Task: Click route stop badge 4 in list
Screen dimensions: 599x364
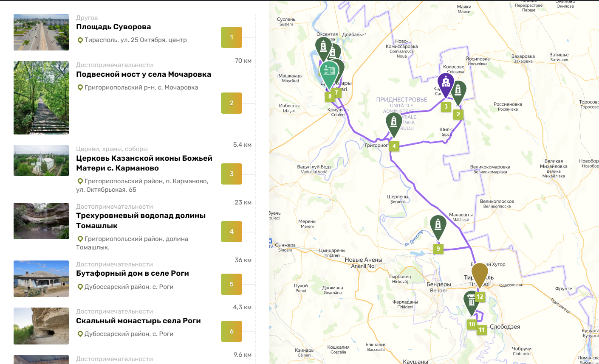Action: (232, 232)
